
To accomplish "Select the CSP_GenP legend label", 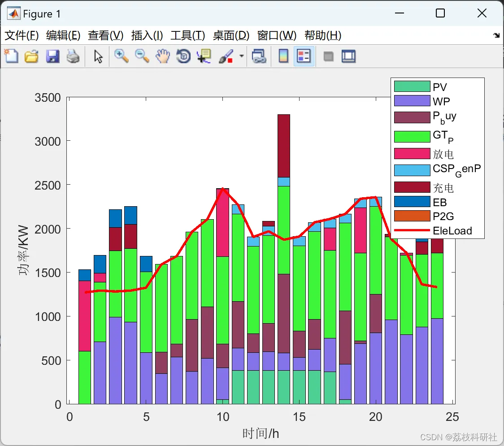I will click(x=457, y=170).
